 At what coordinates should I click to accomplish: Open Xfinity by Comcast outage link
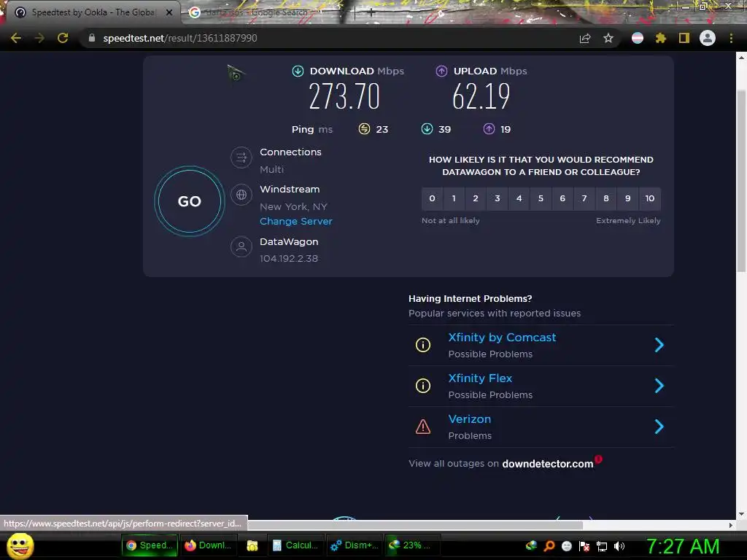coord(502,338)
